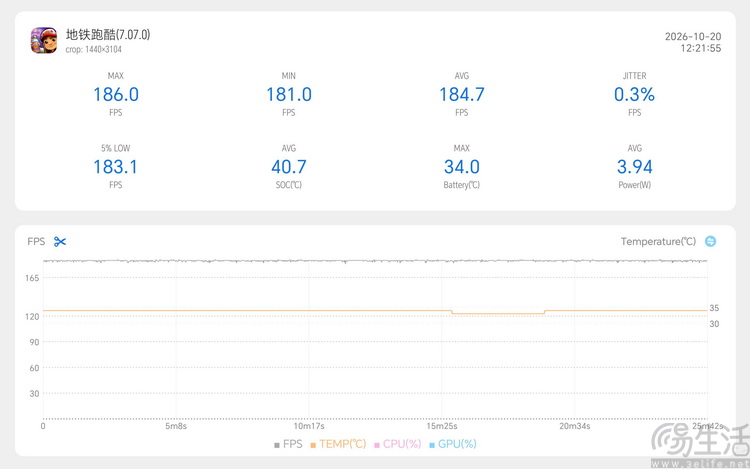The width and height of the screenshot is (750, 469).
Task: Click the 10m17s time axis marker
Action: pyautogui.click(x=309, y=426)
